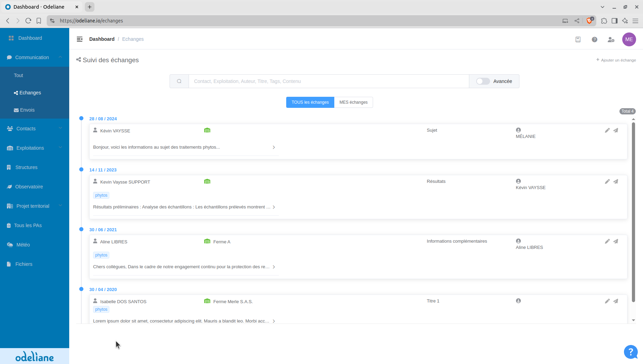Go to Observatoire in the sidebar
Viewport: 643px width, 364px height.
[x=29, y=187]
